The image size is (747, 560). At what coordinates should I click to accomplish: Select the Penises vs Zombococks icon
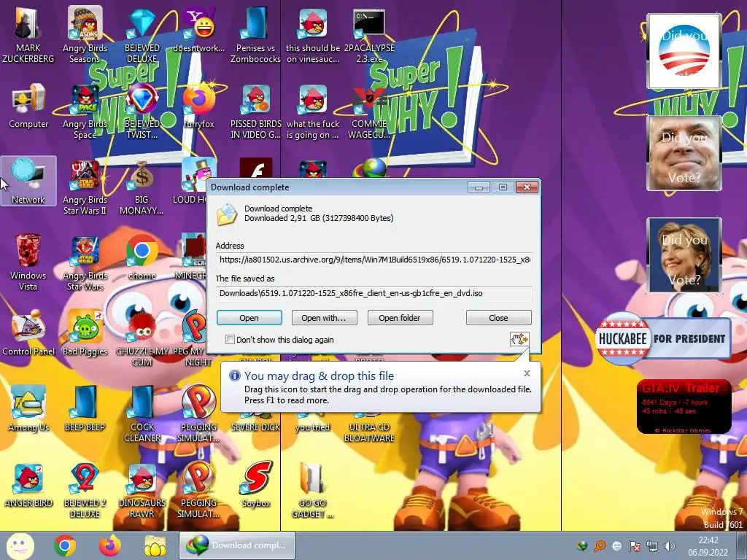256,34
